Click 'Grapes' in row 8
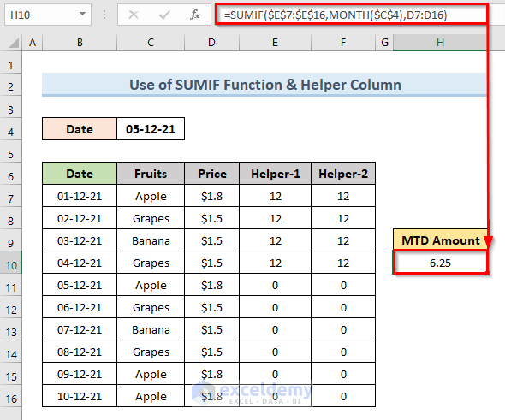The width and height of the screenshot is (505, 420). coord(151,218)
